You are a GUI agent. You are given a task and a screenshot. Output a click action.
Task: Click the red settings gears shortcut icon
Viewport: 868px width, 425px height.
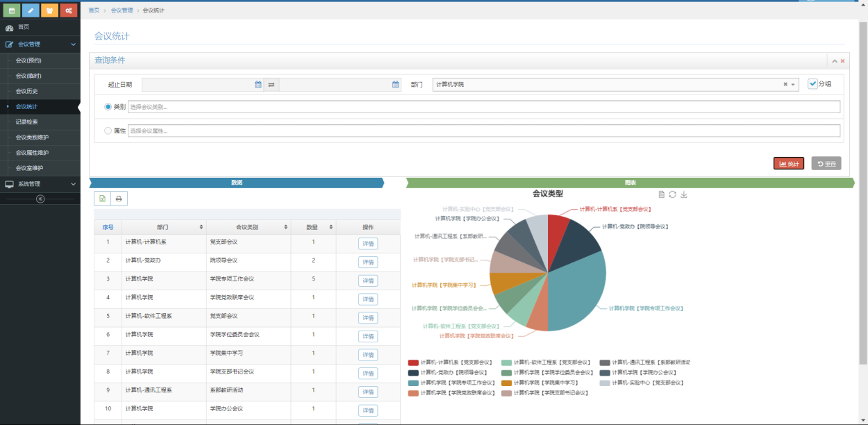68,10
